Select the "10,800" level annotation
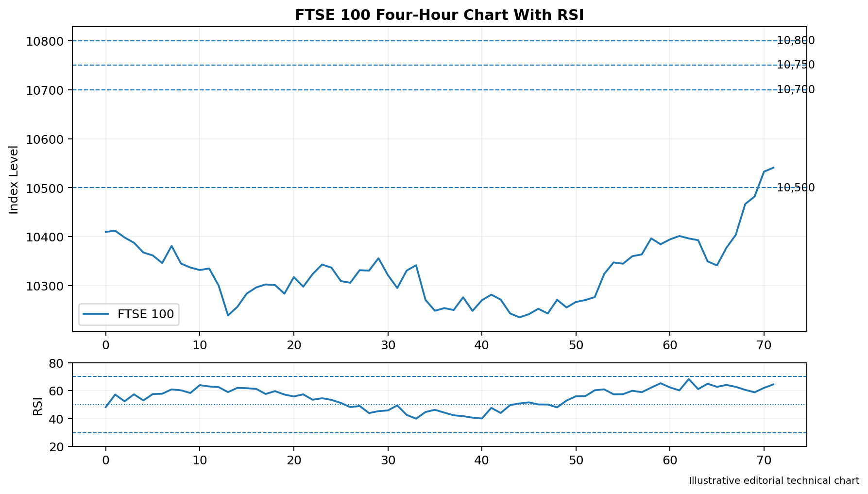 click(796, 41)
